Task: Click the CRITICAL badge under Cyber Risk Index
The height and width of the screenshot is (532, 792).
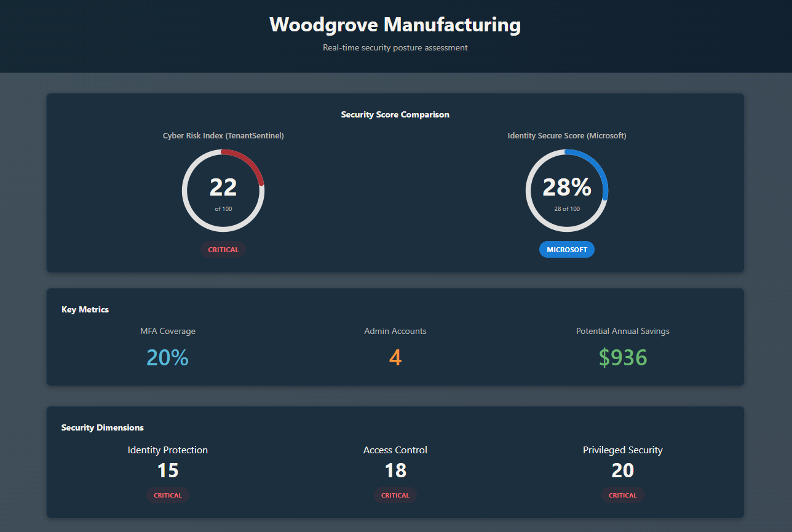Action: [223, 250]
